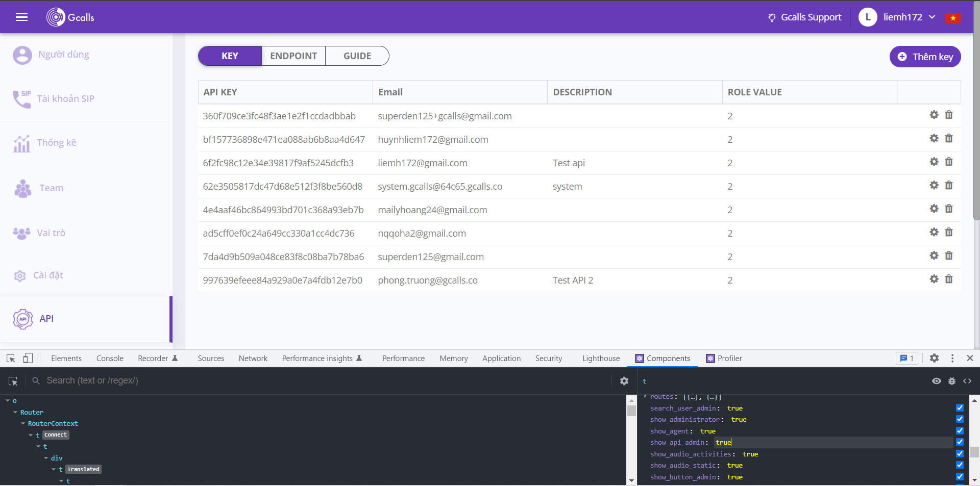Uncheck the show_api_admin checkbox

point(960,442)
